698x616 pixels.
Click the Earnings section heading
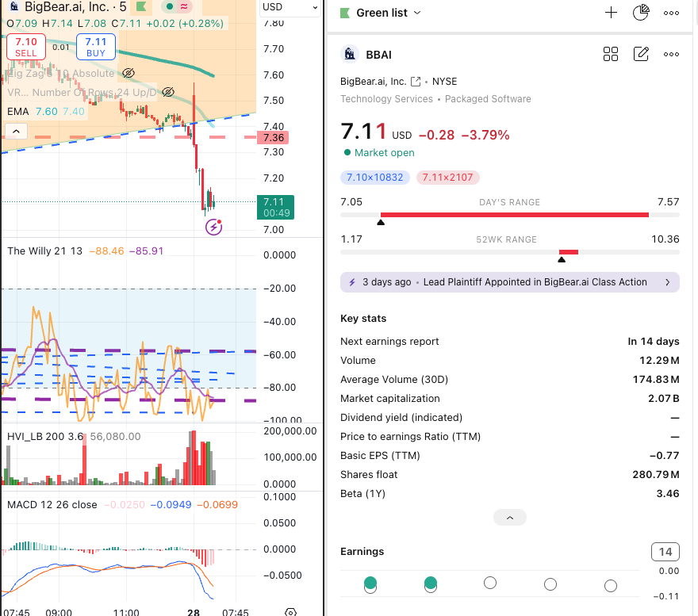362,552
